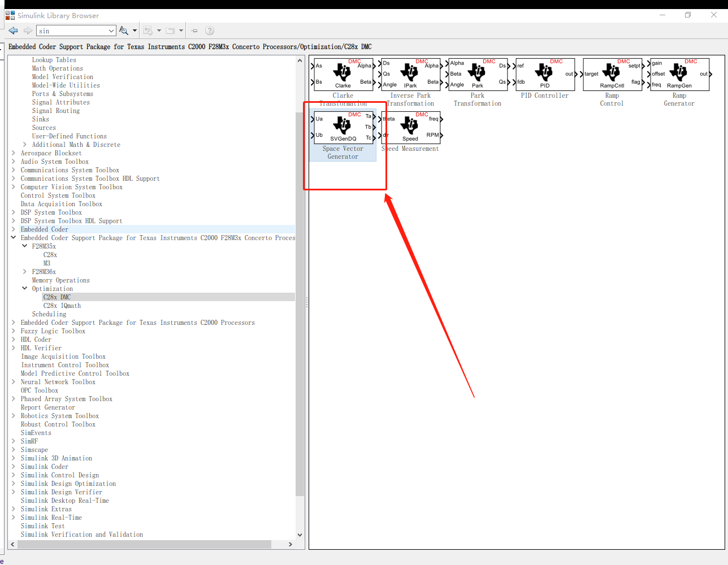Run the block search magnifier icon
The width and height of the screenshot is (728, 565).
124,31
